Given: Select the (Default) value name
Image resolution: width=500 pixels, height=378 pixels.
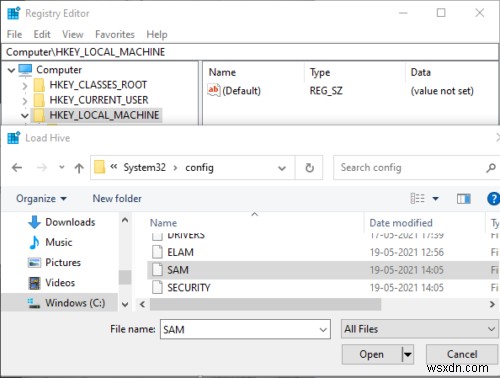Looking at the screenshot, I should point(241,91).
